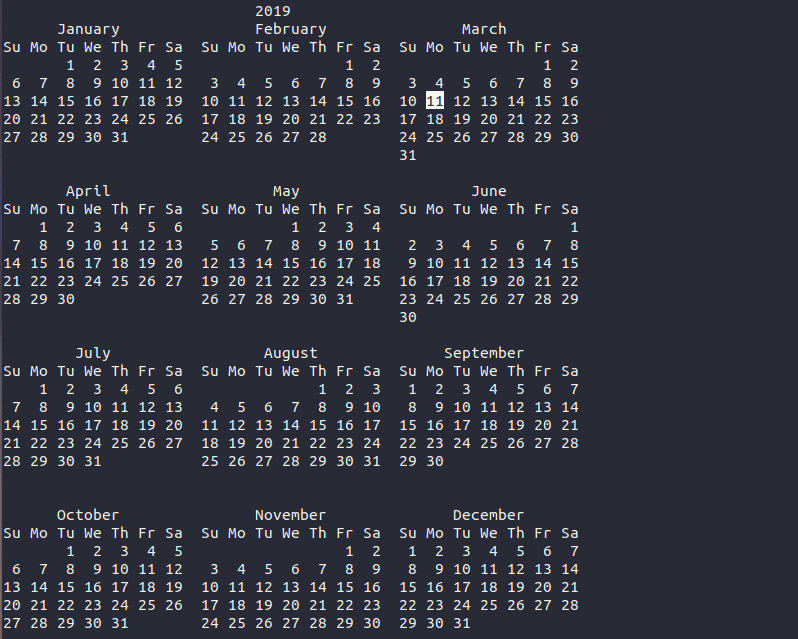Viewport: 798px width, 639px height.
Task: Select date 17 in March
Action: (408, 119)
